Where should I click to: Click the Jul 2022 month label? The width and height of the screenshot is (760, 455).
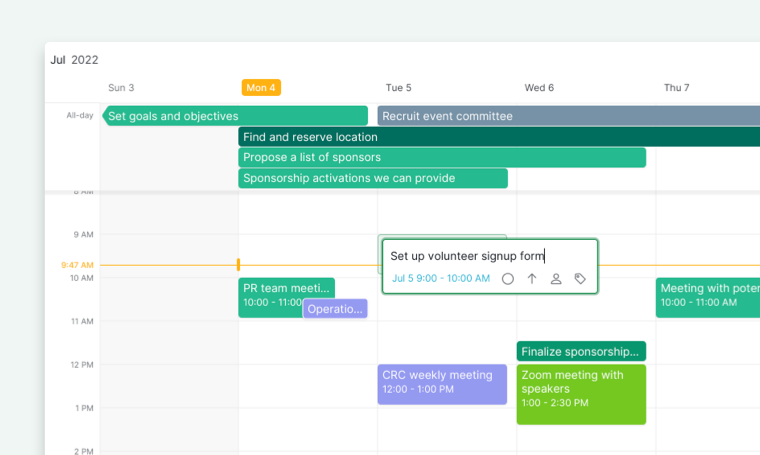click(x=74, y=60)
